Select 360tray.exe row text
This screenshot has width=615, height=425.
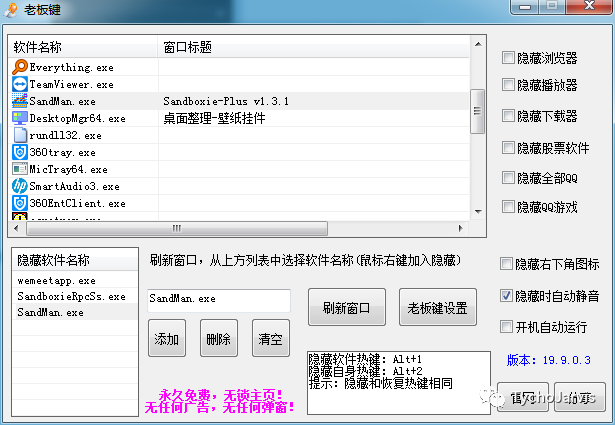62,152
